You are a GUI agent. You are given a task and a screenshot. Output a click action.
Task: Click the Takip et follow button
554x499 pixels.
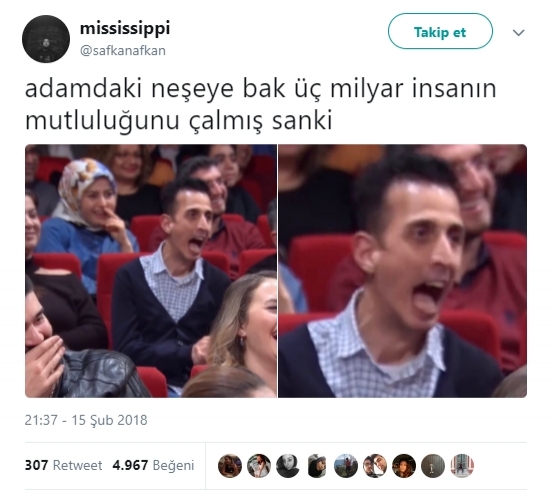(440, 31)
